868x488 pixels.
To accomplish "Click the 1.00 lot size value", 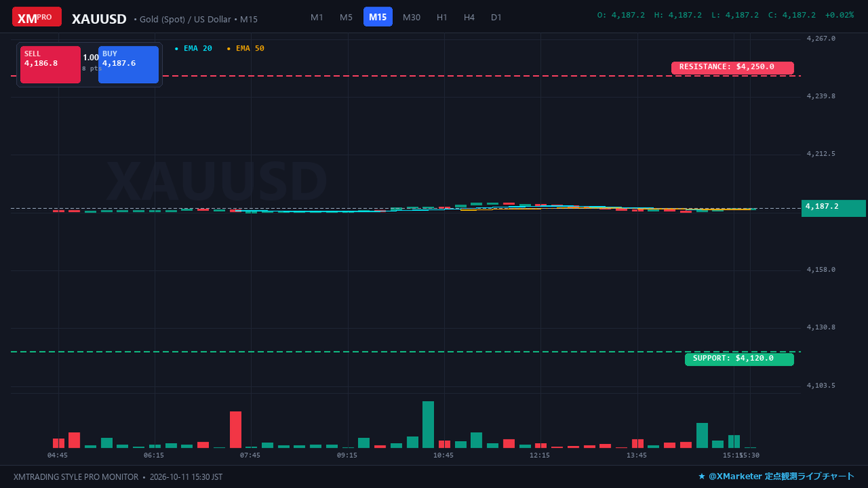I will [90, 58].
